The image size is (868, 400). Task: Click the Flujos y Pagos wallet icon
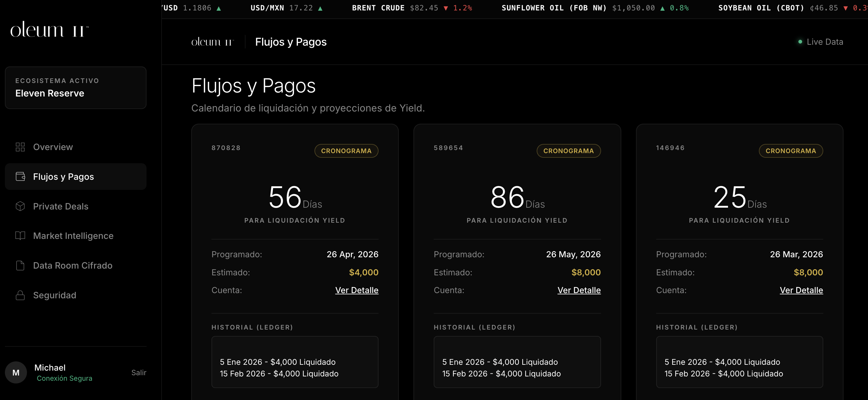(x=20, y=176)
